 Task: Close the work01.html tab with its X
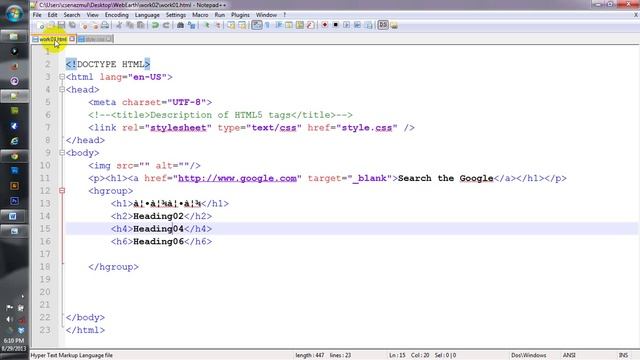(72, 39)
